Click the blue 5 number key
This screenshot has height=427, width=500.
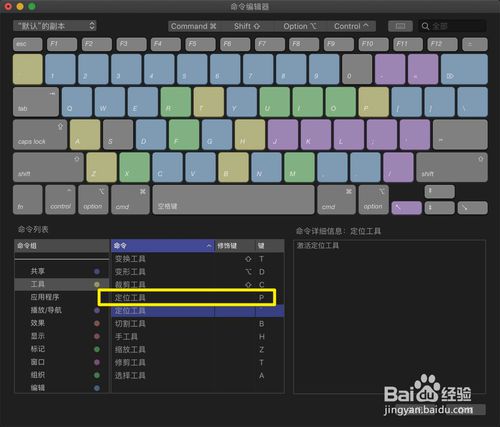tap(192, 69)
